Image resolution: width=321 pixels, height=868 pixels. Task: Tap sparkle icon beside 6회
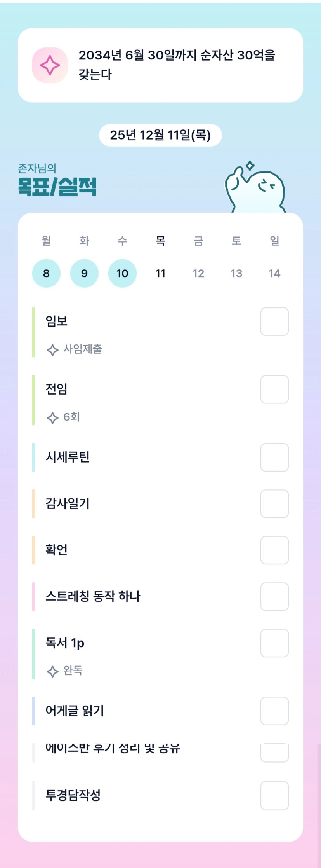coord(52,418)
